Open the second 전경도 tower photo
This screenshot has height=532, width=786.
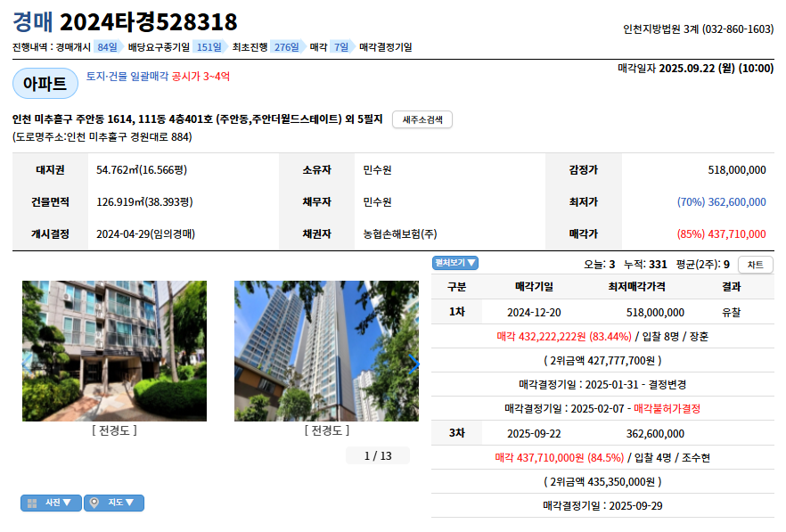point(326,350)
